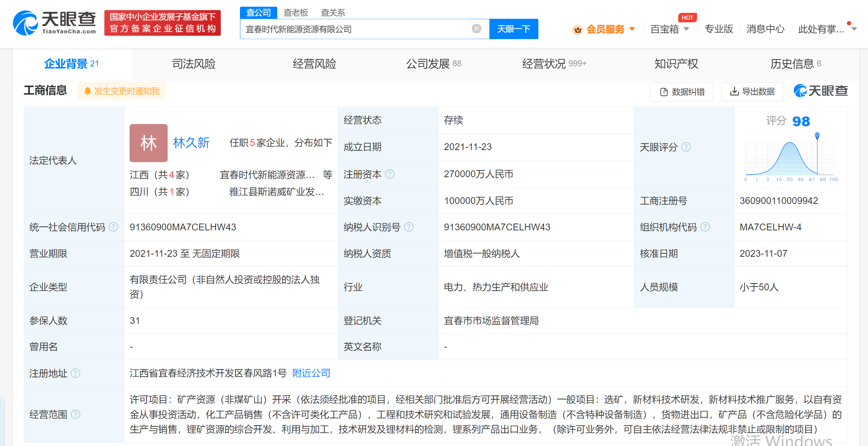Open help tooltip beside 注册资本
Viewport: 868px width, 446px height.
coord(391,174)
